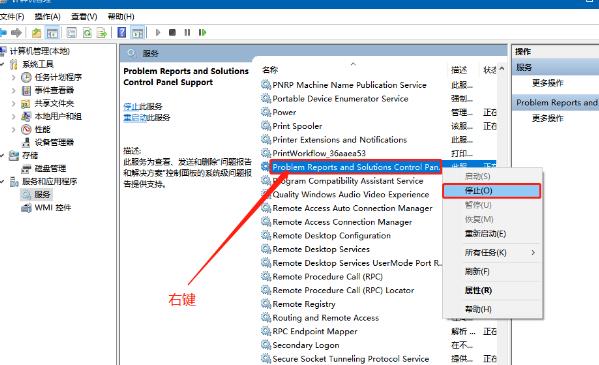Open 所有任务(K) submenu

[x=492, y=253]
